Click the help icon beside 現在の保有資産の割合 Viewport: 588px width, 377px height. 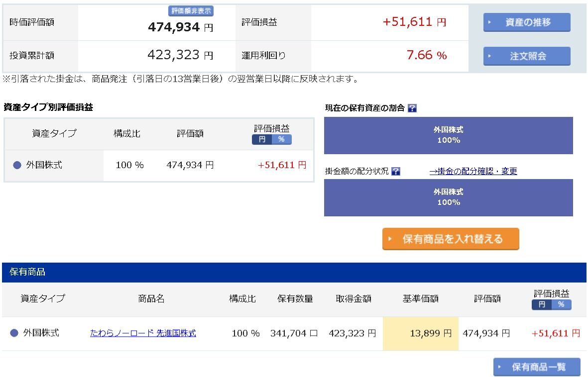coord(412,108)
